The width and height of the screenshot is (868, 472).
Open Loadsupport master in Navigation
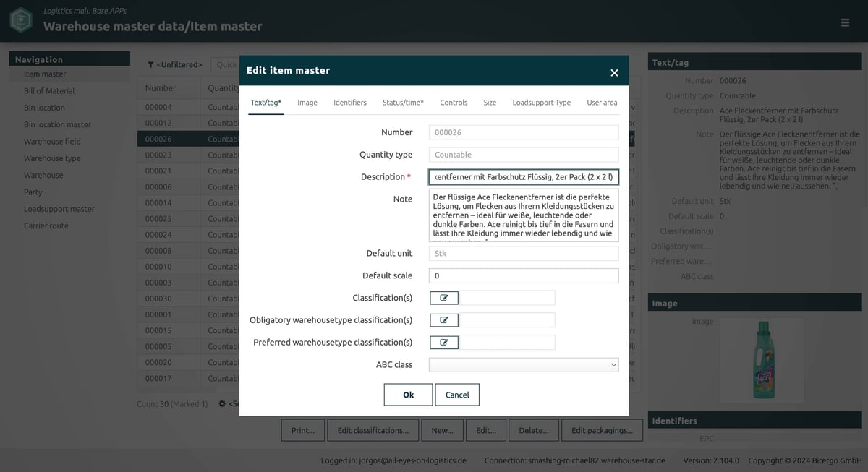tap(59, 209)
